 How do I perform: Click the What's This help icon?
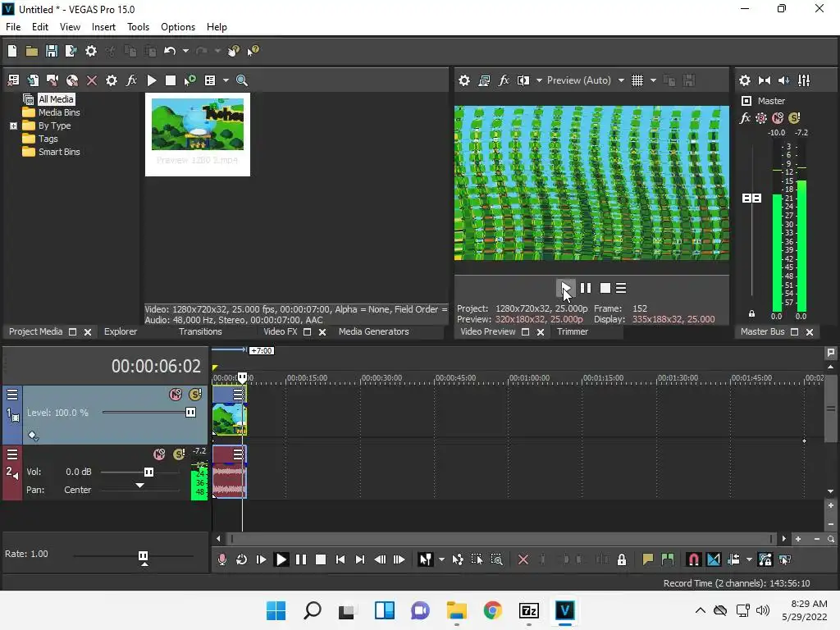click(x=253, y=51)
